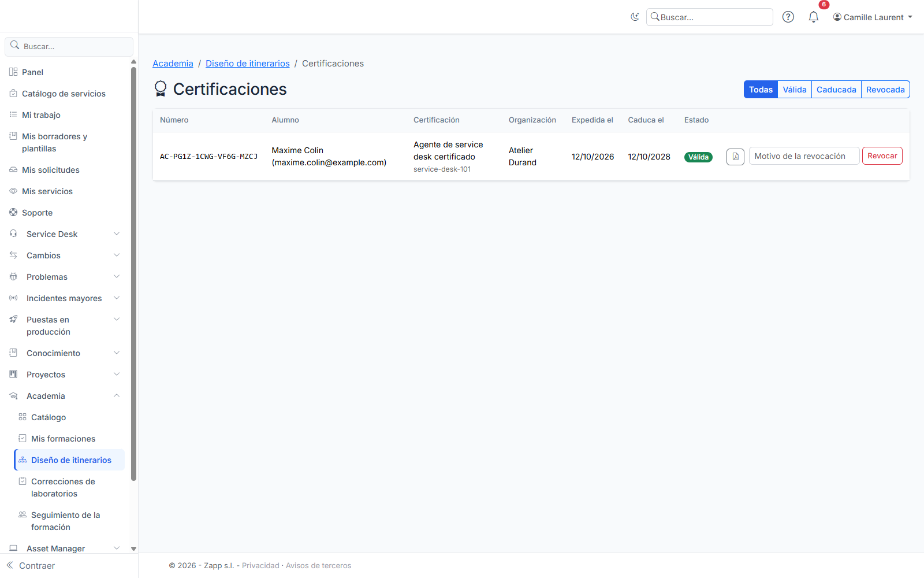Open Diseño de itinerarios breadcrumb link
Viewport: 924px width, 578px height.
[x=248, y=64]
